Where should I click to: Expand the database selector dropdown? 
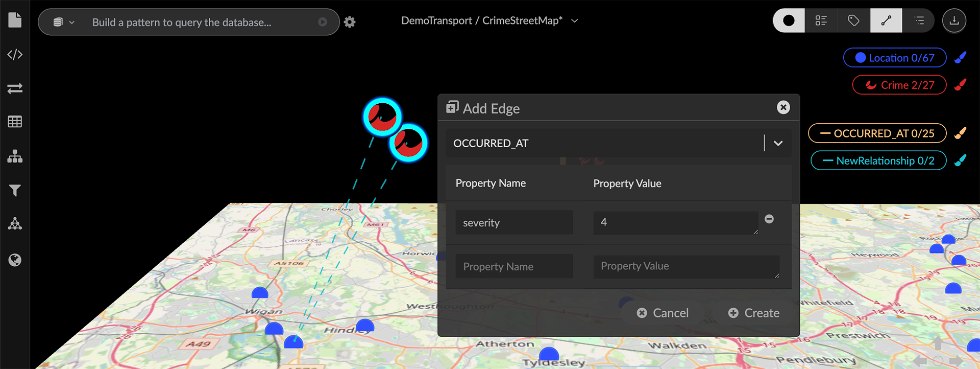[64, 22]
